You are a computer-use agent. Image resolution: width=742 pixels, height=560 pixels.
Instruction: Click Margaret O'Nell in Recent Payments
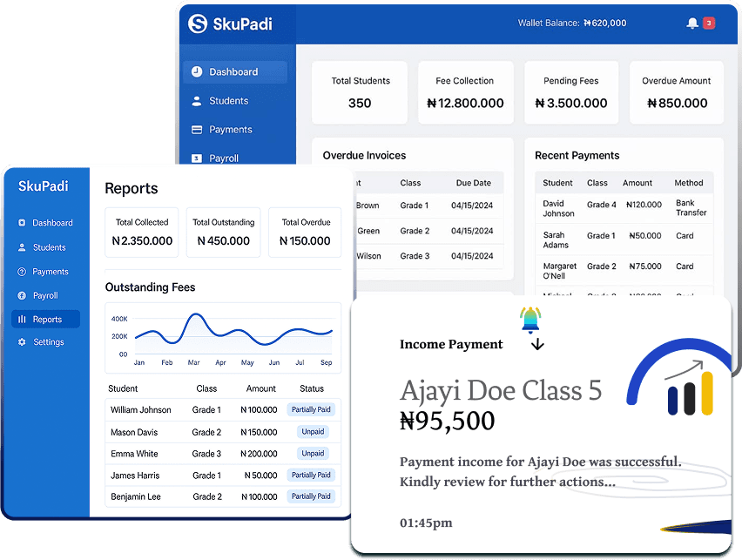pyautogui.click(x=559, y=271)
